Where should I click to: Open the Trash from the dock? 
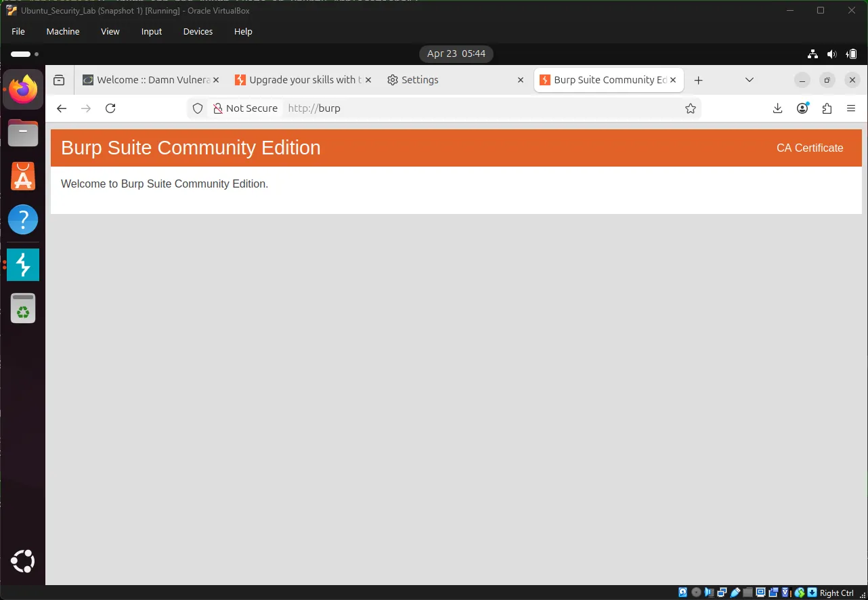pyautogui.click(x=23, y=308)
